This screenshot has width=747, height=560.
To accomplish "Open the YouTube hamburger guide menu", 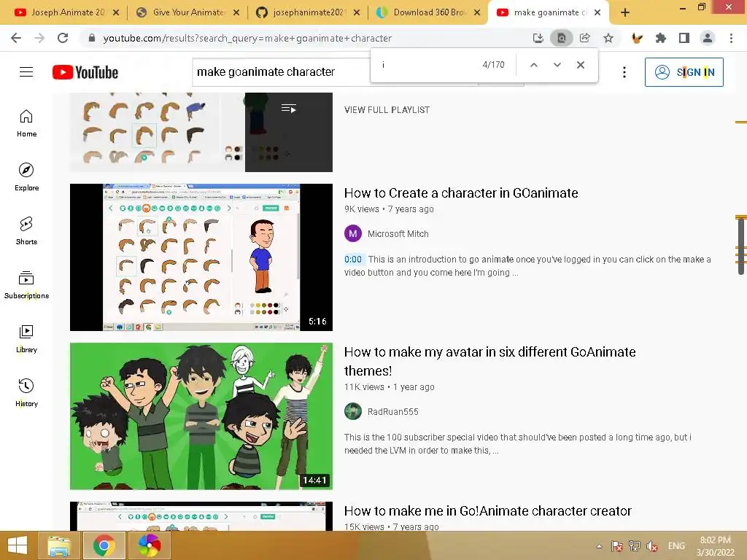I will (26, 72).
